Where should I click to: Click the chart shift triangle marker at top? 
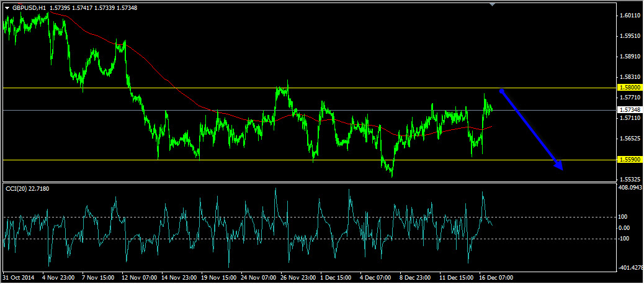click(493, 4)
